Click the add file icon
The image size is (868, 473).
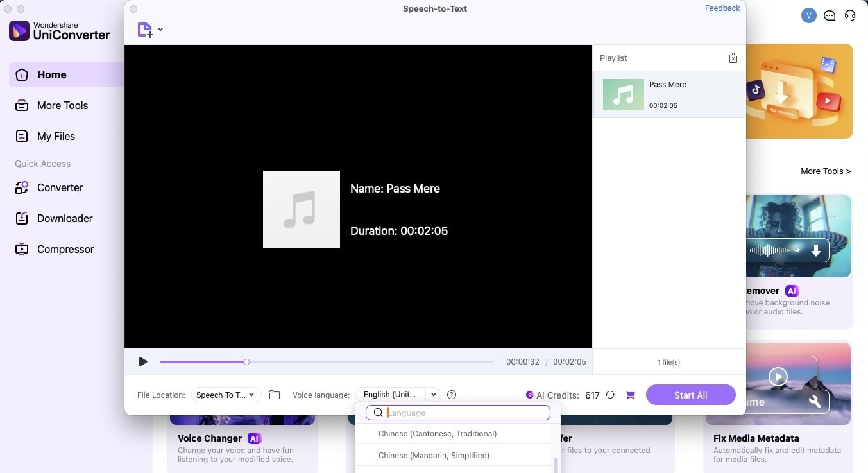(145, 30)
